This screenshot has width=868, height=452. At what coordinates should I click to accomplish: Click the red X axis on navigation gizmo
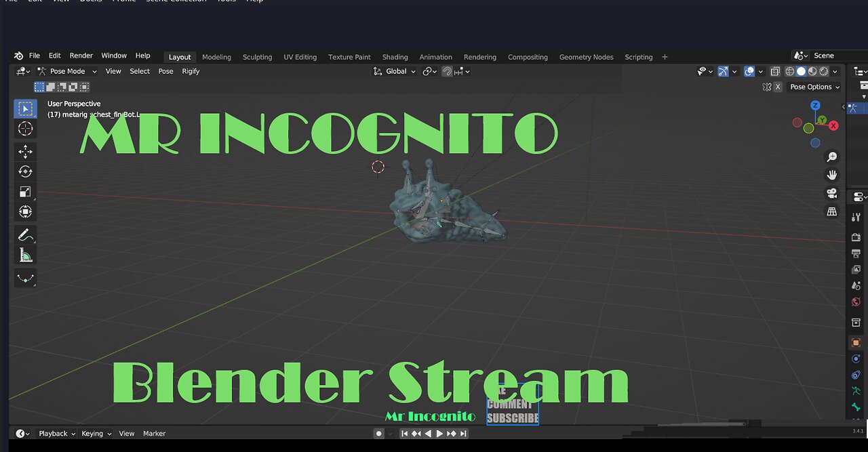tap(833, 125)
